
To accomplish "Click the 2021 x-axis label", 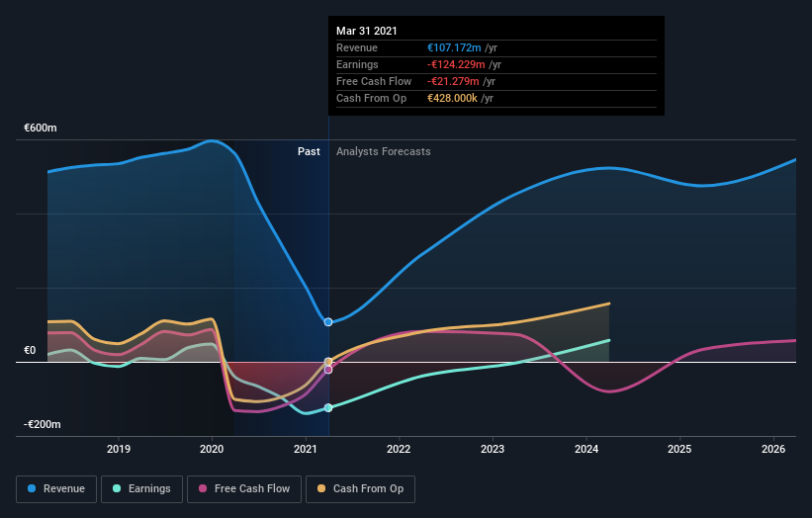I will [306, 449].
